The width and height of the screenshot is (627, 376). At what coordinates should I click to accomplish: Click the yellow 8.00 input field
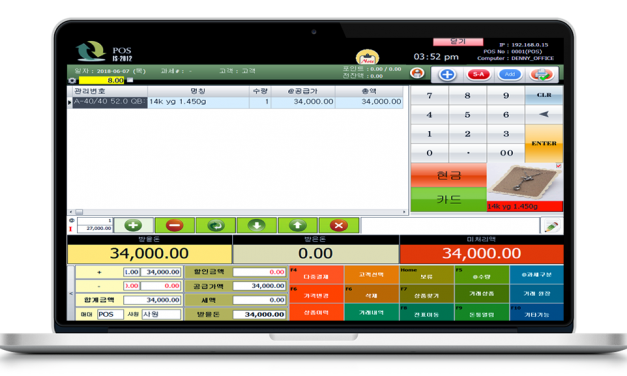click(102, 80)
